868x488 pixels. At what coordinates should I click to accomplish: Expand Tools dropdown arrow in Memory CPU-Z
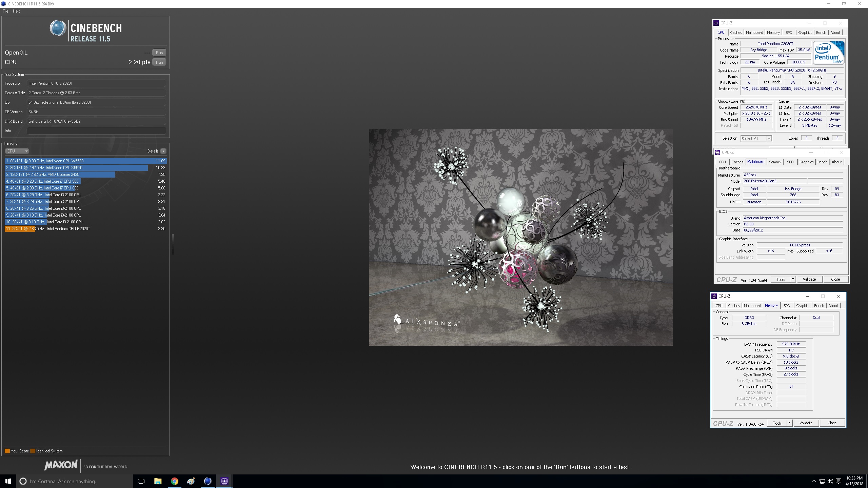789,423
